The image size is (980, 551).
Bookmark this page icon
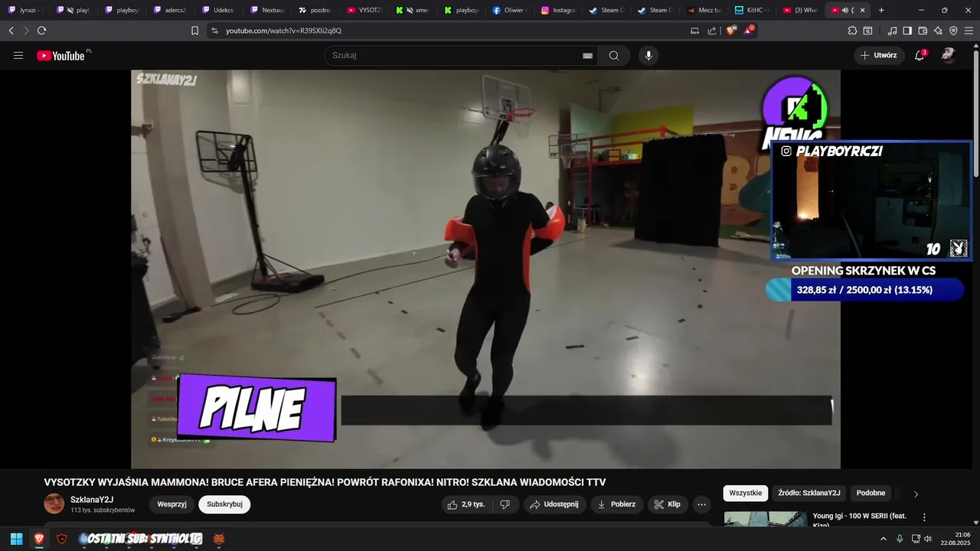pos(194,31)
